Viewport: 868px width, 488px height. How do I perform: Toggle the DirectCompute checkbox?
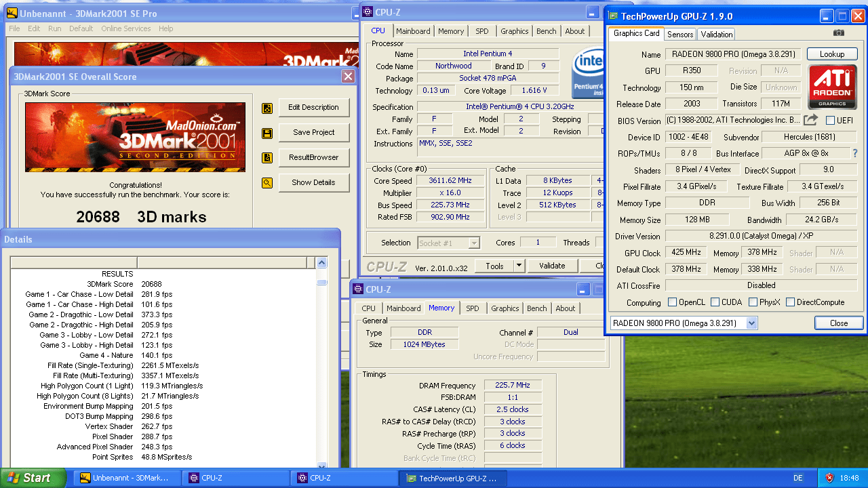(790, 302)
